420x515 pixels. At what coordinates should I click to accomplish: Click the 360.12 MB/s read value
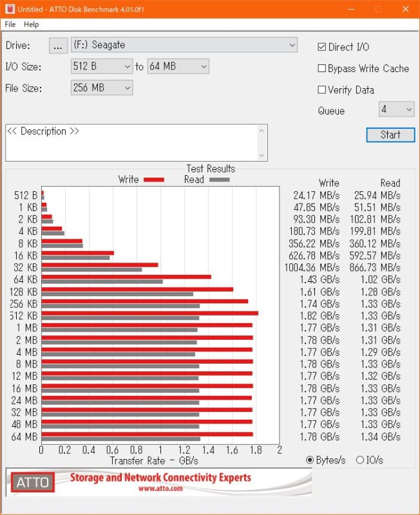[375, 244]
